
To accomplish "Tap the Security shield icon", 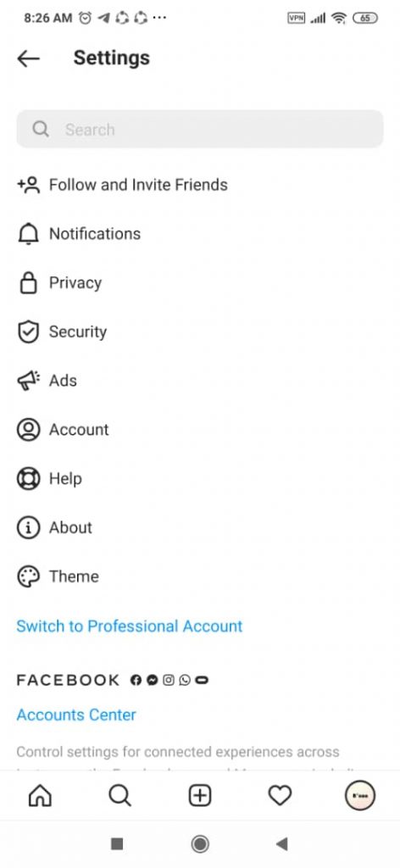I will click(28, 332).
